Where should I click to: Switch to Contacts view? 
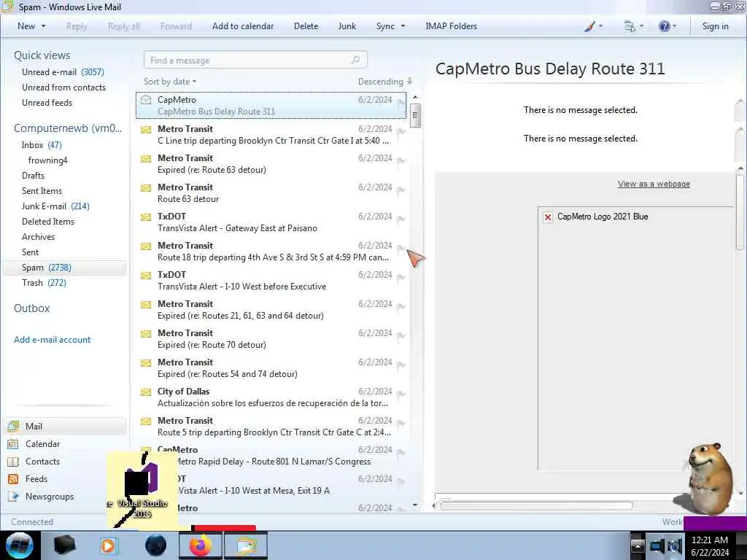[x=42, y=462]
